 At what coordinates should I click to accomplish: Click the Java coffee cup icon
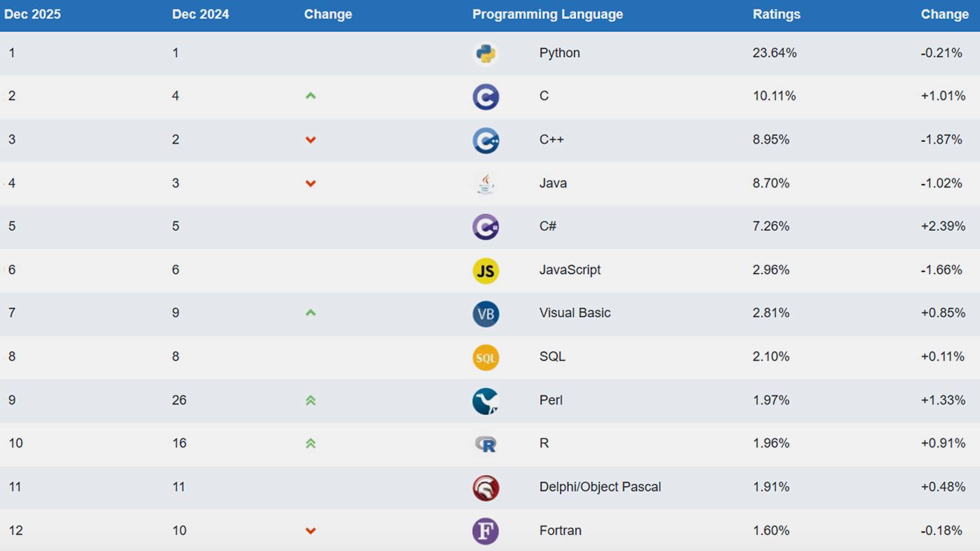click(x=486, y=184)
